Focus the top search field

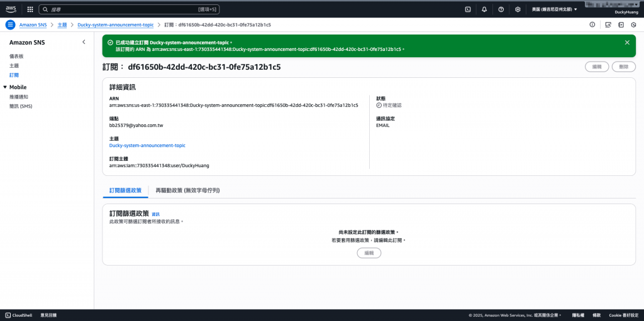coord(130,9)
